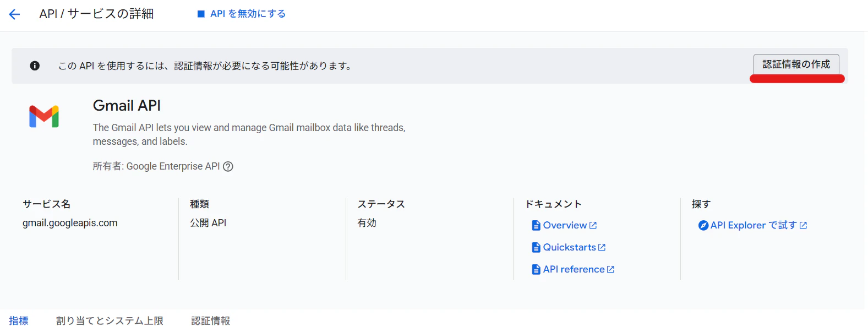Click the 'ドキュメント' section label

553,204
